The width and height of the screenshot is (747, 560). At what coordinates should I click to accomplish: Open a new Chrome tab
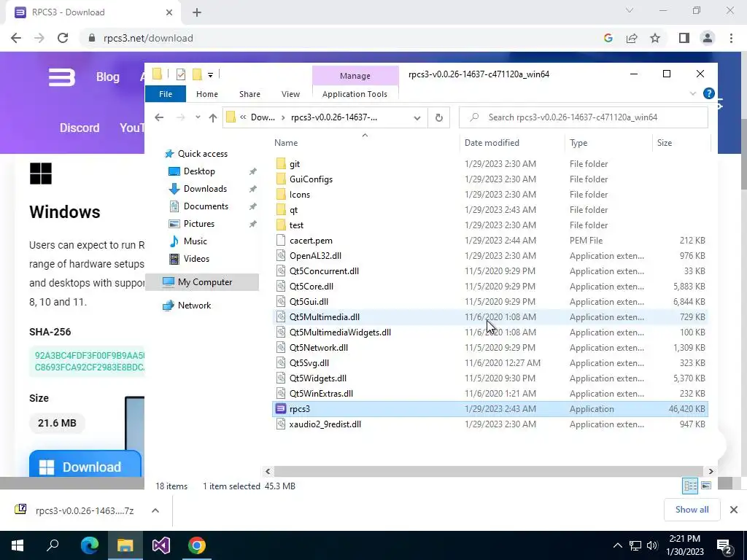[x=197, y=12]
